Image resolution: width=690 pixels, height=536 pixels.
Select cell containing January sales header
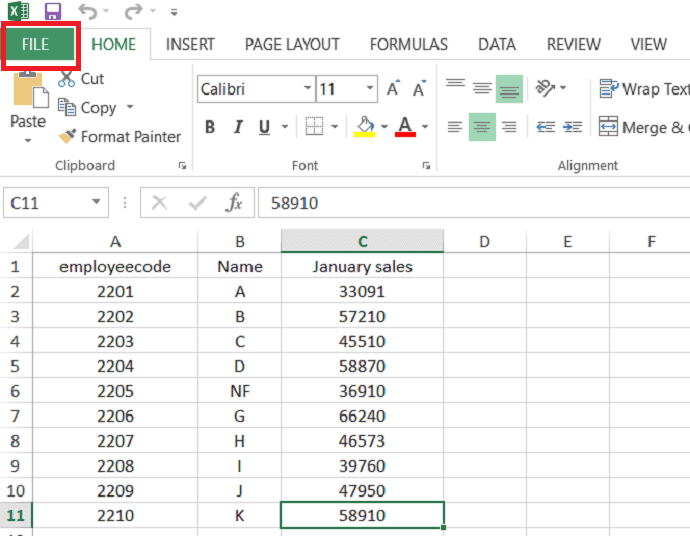pyautogui.click(x=362, y=267)
